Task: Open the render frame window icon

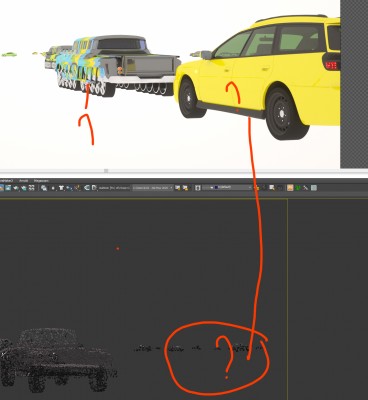Action: 7,188
